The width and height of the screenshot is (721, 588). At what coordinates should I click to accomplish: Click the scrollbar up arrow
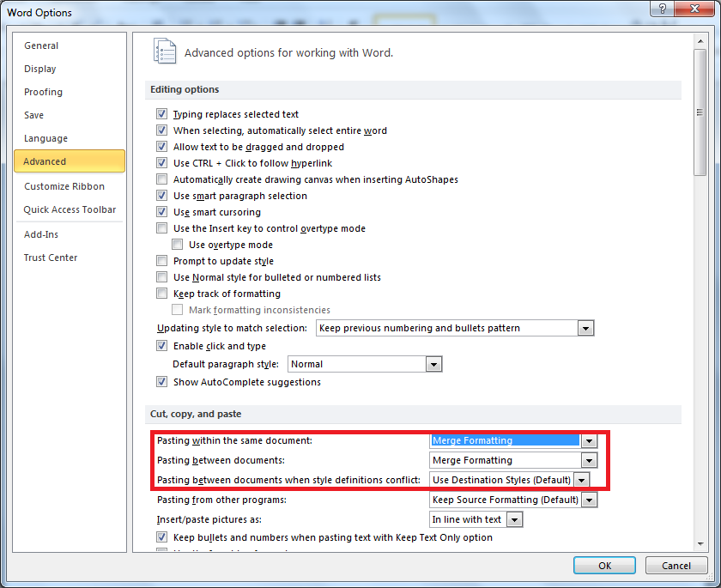tap(700, 41)
